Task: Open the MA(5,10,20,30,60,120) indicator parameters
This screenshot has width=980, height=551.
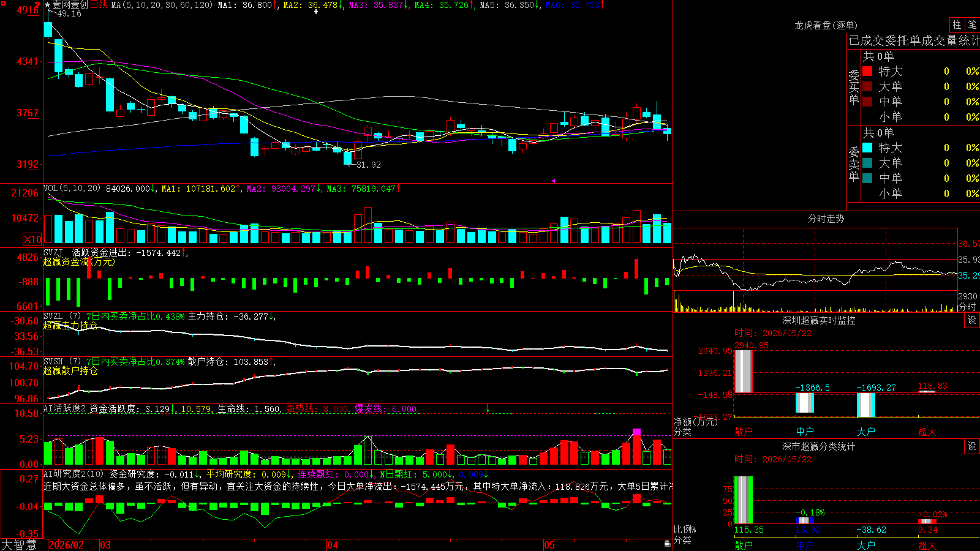Action: point(162,5)
